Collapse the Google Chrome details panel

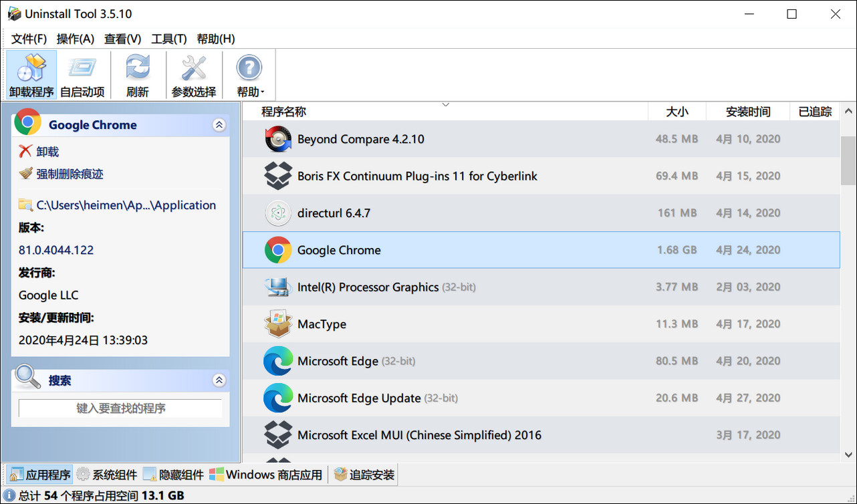click(219, 125)
